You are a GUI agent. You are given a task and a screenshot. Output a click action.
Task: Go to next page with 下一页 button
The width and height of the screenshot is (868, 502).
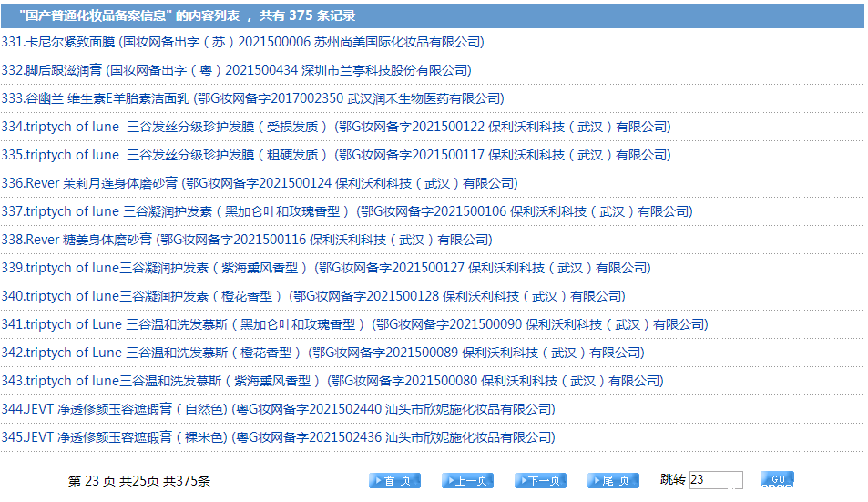540,480
